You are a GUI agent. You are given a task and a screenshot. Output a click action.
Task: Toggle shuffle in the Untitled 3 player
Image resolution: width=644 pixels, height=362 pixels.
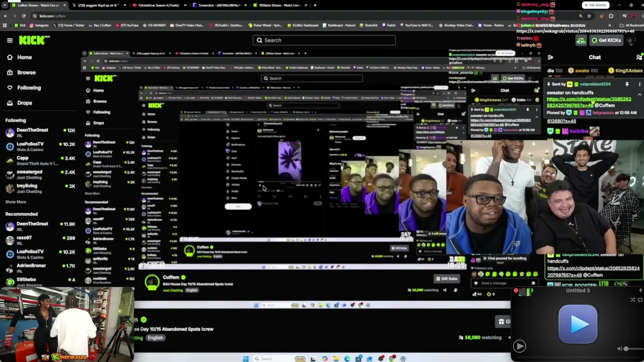point(632,300)
